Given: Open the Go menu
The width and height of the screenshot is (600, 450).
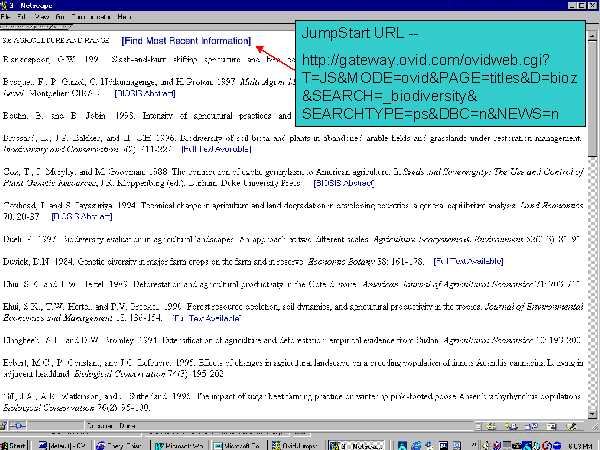Looking at the screenshot, I should (x=60, y=17).
